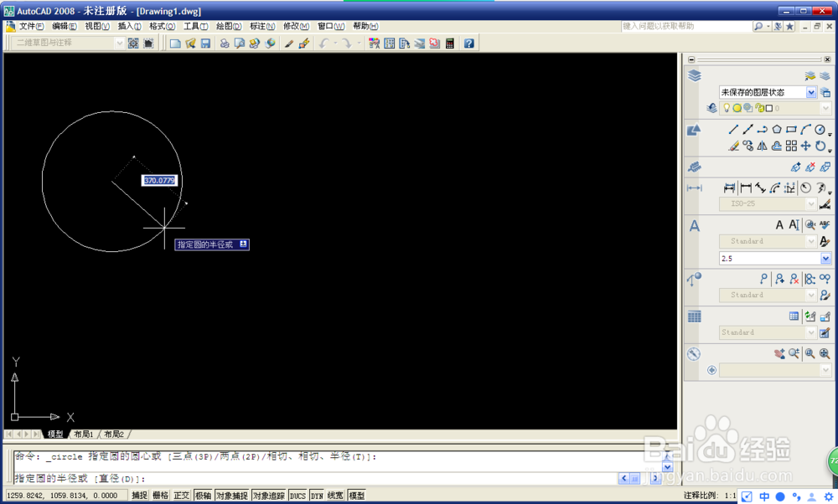Viewport: 838px width, 504px height.
Task: Click the Multiline text tool
Action: [x=779, y=224]
